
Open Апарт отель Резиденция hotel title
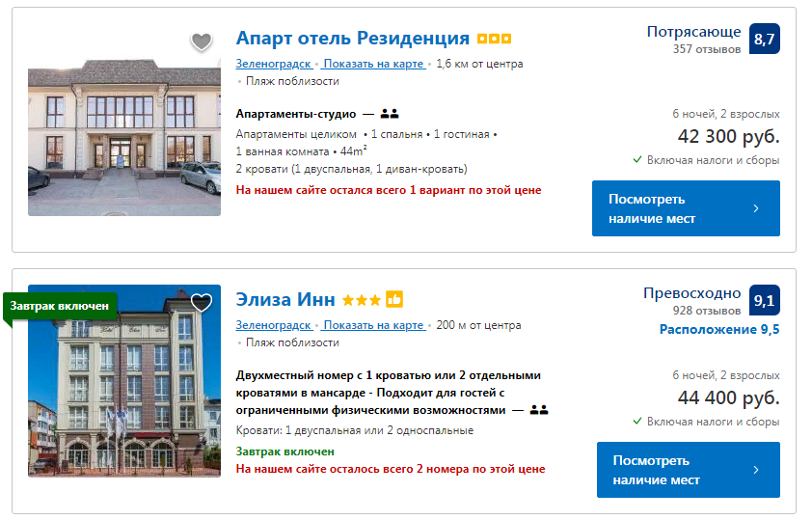tap(353, 39)
